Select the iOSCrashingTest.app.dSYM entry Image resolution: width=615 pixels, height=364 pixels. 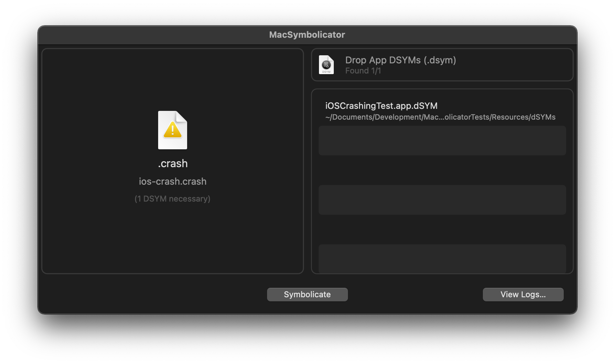tap(381, 105)
